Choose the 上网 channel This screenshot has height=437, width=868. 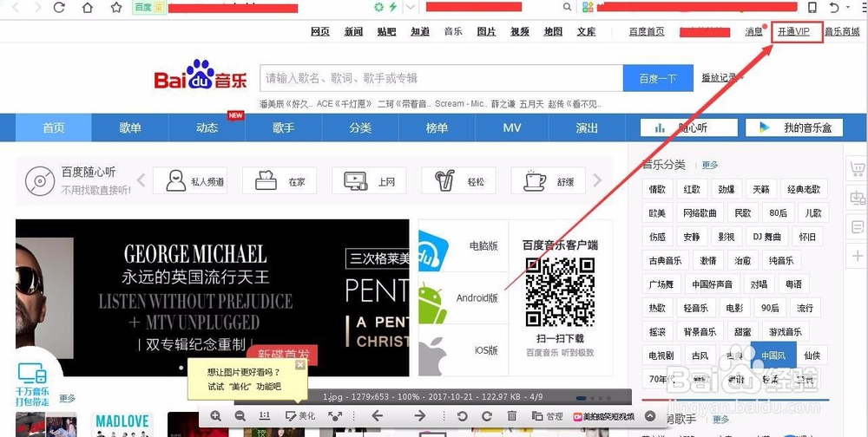[x=369, y=181]
